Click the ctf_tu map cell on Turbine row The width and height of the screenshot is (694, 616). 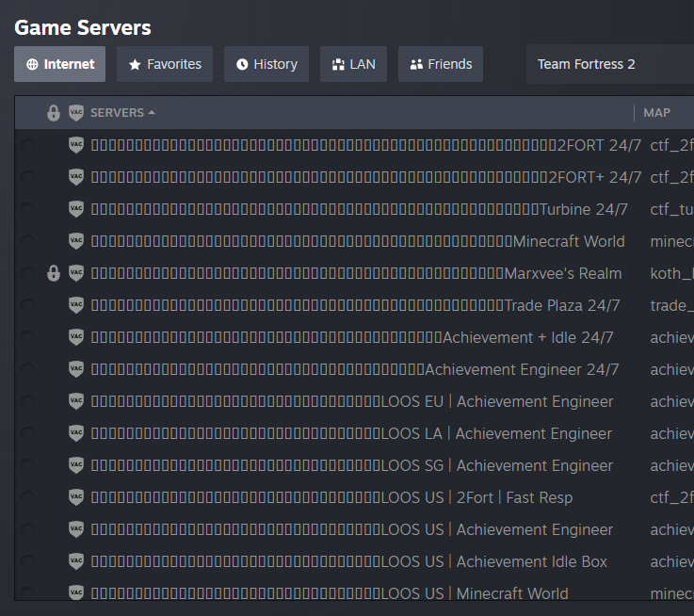click(671, 209)
